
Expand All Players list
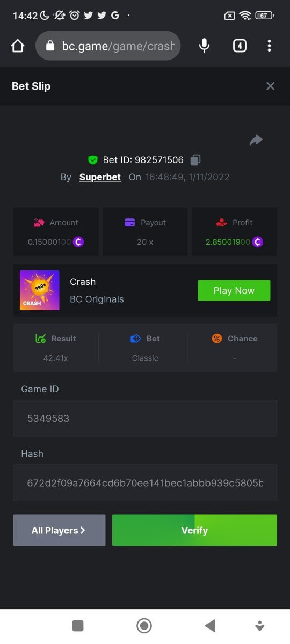(59, 530)
